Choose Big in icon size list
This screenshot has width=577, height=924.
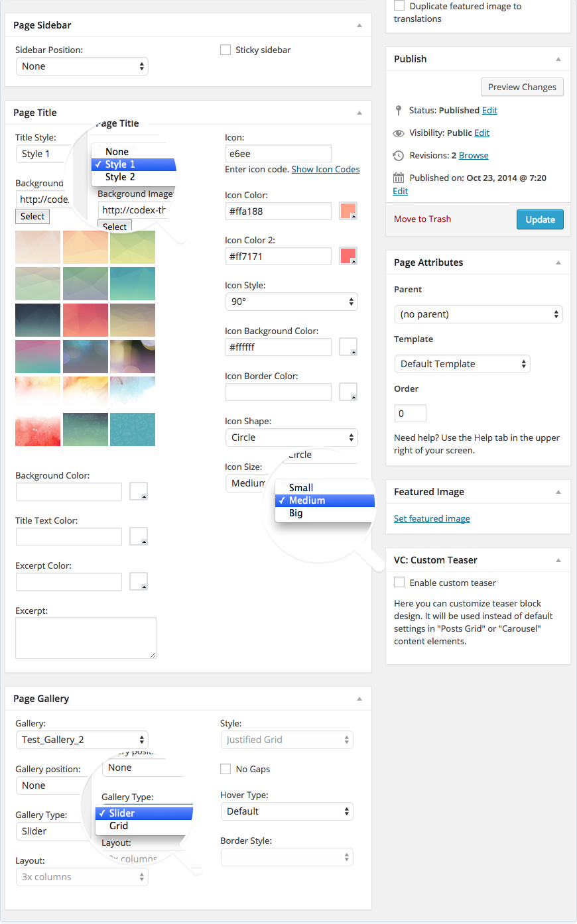coord(296,513)
